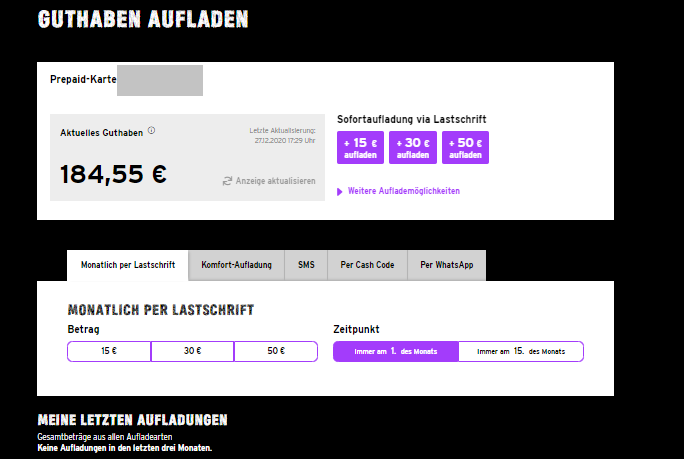
Task: Open Weitere Auflademöglichkeiten link
Action: pyautogui.click(x=404, y=191)
